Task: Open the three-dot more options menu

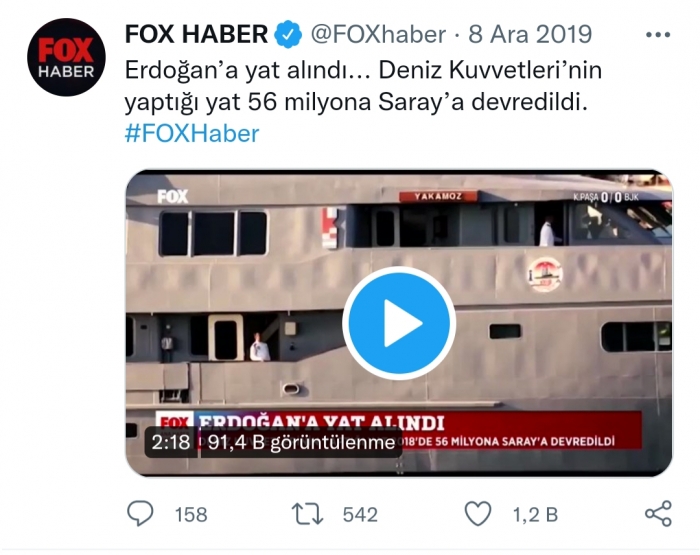Action: 658,35
